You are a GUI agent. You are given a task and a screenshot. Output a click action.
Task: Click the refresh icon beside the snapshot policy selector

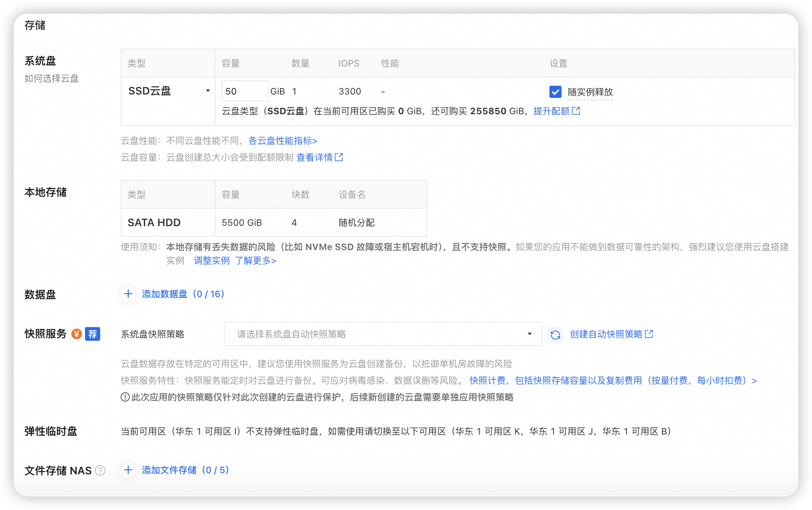tap(555, 334)
